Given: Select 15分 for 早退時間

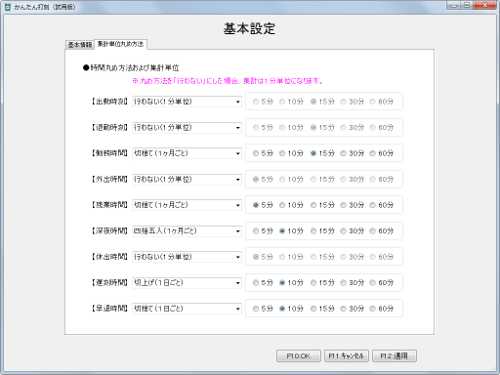Looking at the screenshot, I should (x=322, y=309).
